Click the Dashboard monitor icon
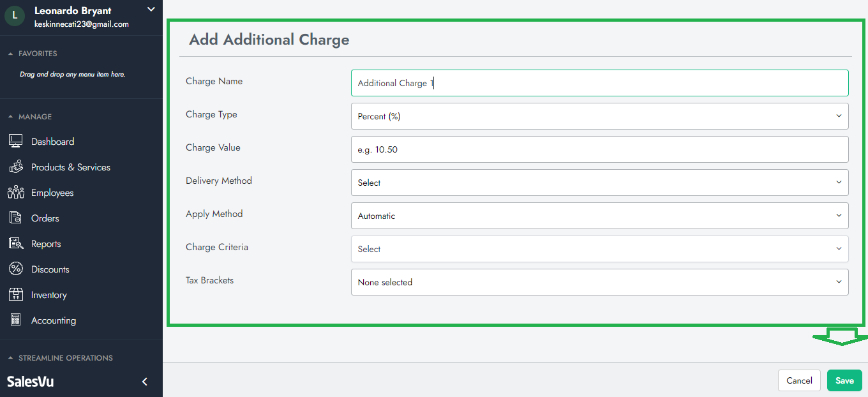 [x=16, y=142]
